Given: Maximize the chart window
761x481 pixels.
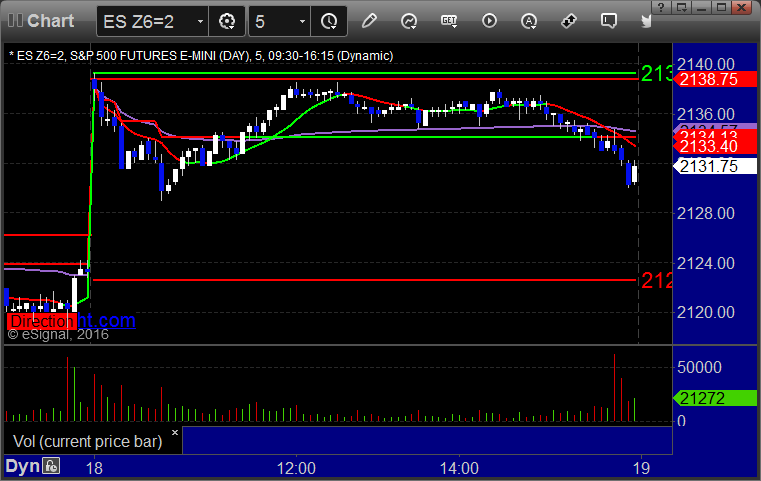Looking at the screenshot, I should coord(722,8).
